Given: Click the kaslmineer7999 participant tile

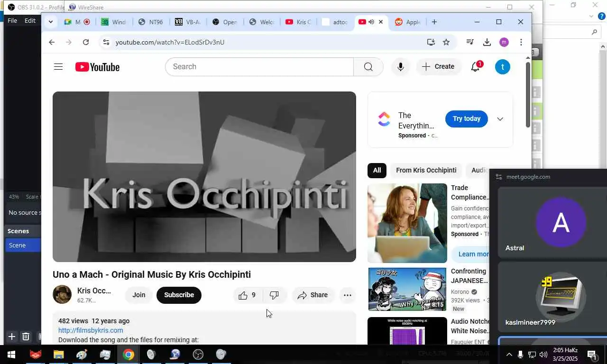Looking at the screenshot, I should pos(552,297).
